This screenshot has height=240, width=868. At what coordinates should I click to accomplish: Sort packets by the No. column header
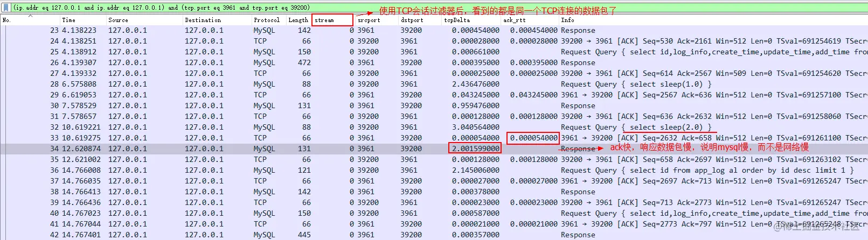[30, 20]
